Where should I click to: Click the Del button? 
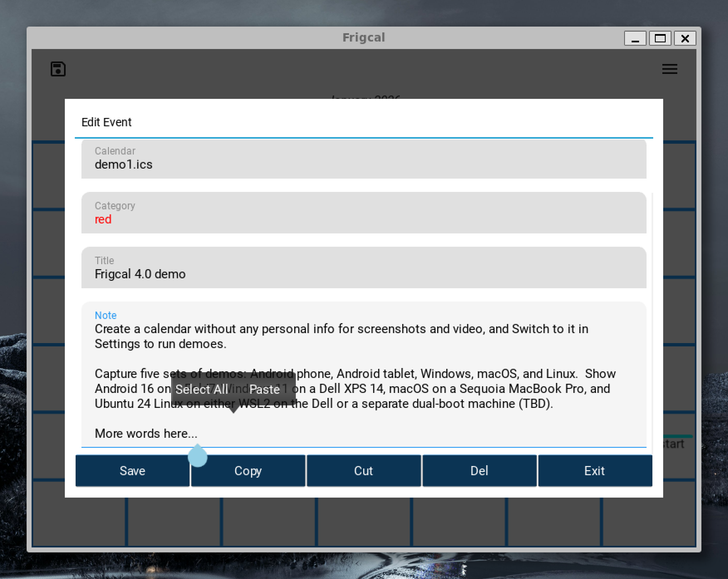click(x=479, y=471)
